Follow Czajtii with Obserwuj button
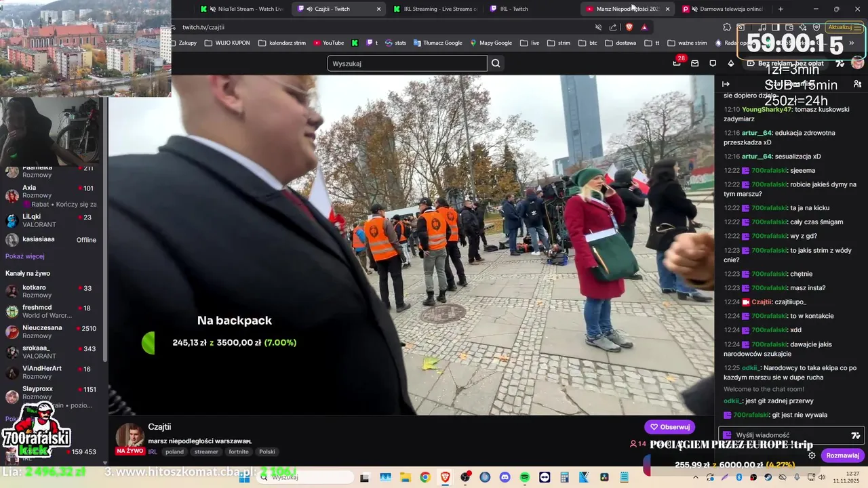Viewport: 868px width, 488px height. click(x=669, y=427)
